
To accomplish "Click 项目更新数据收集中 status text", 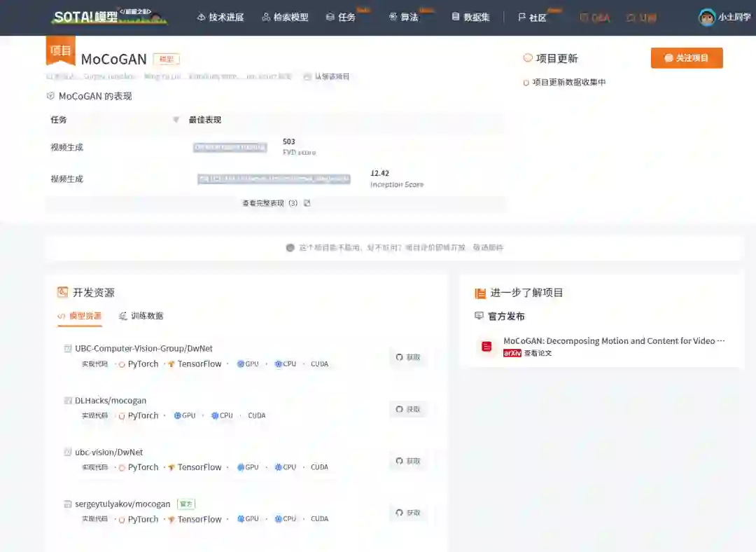I will [x=569, y=83].
